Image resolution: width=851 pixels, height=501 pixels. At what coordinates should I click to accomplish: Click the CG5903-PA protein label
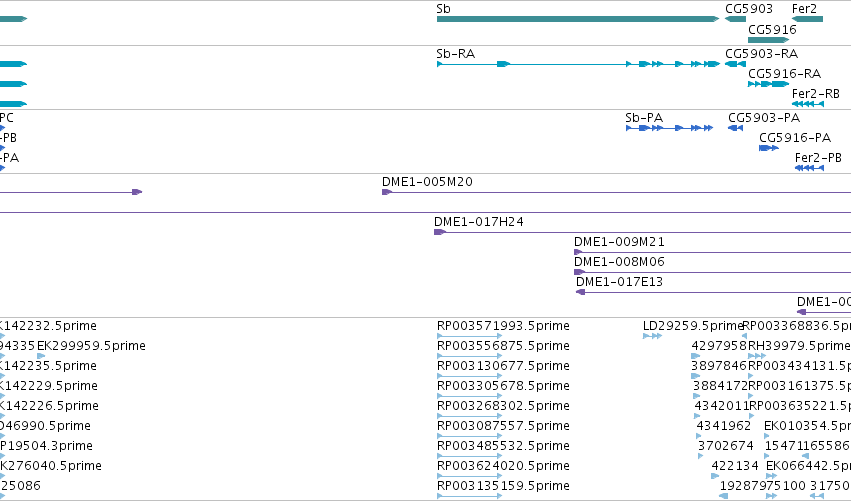tap(764, 118)
